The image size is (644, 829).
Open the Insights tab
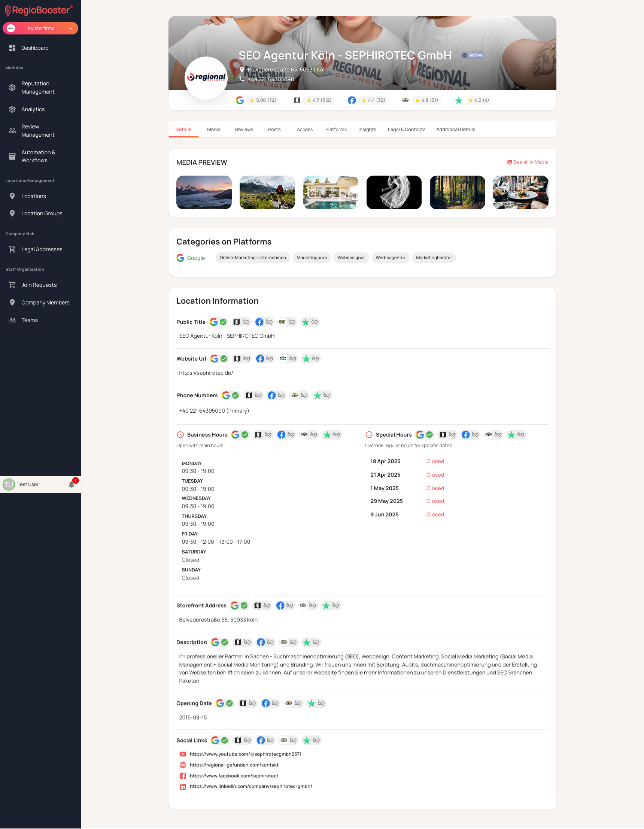click(x=367, y=130)
